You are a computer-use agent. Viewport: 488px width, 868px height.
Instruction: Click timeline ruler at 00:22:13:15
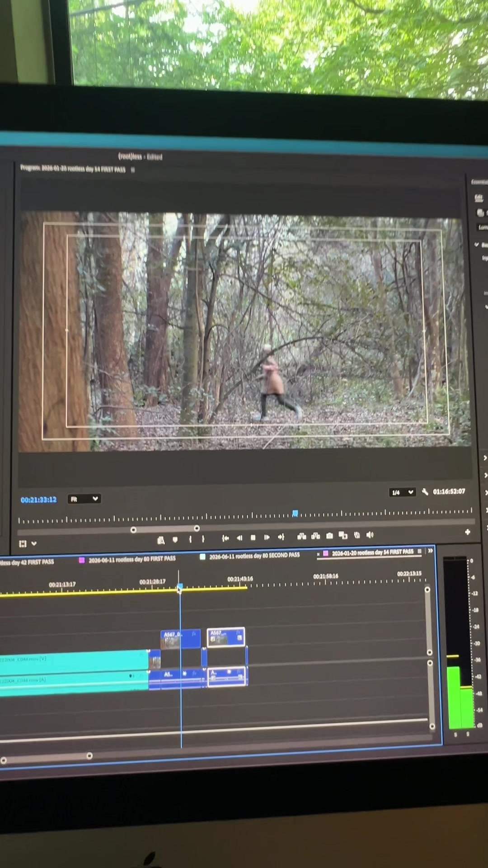[409, 574]
